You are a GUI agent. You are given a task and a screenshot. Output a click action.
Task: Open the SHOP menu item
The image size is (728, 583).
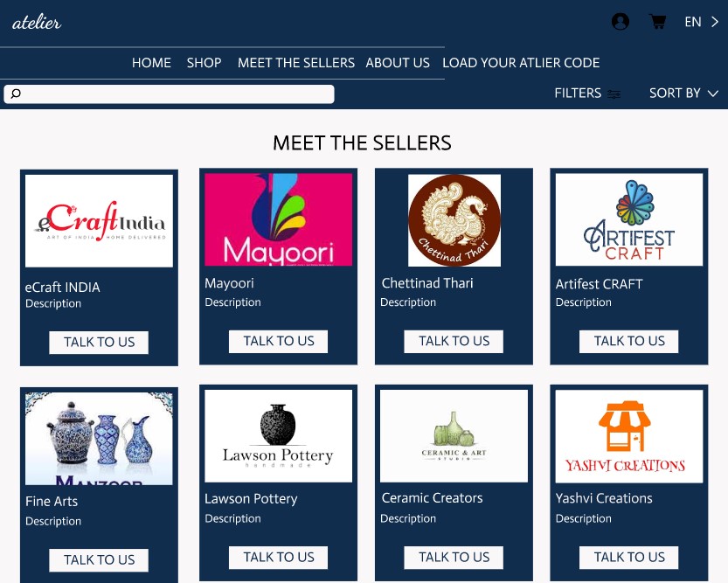click(204, 63)
